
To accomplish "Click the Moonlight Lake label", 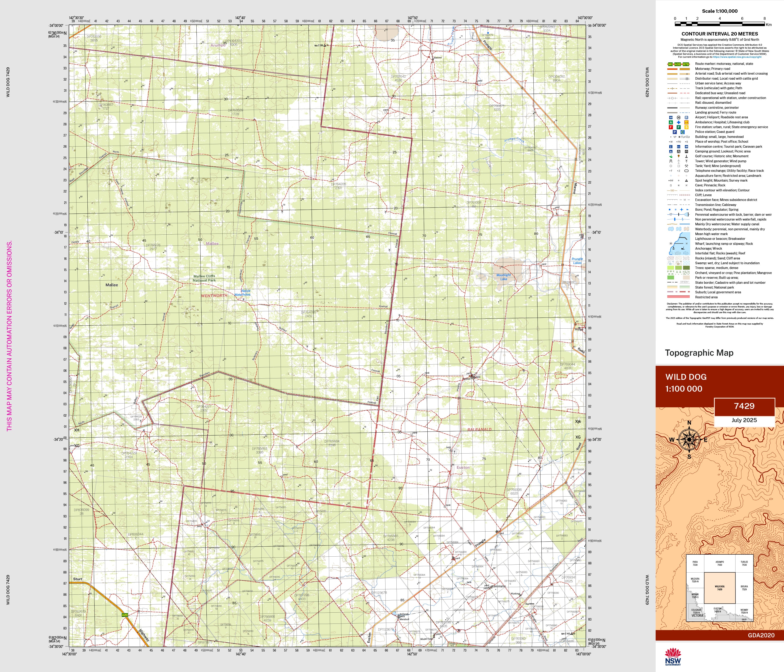I will [503, 277].
